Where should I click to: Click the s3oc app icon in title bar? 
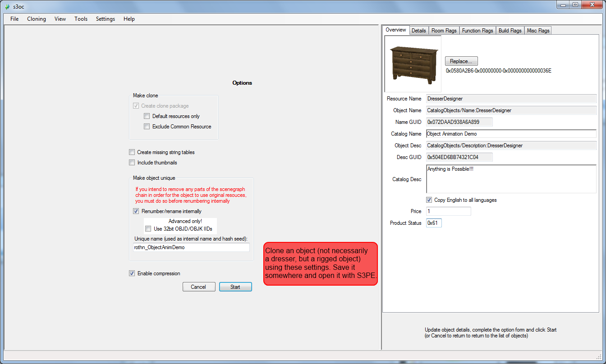(7, 7)
